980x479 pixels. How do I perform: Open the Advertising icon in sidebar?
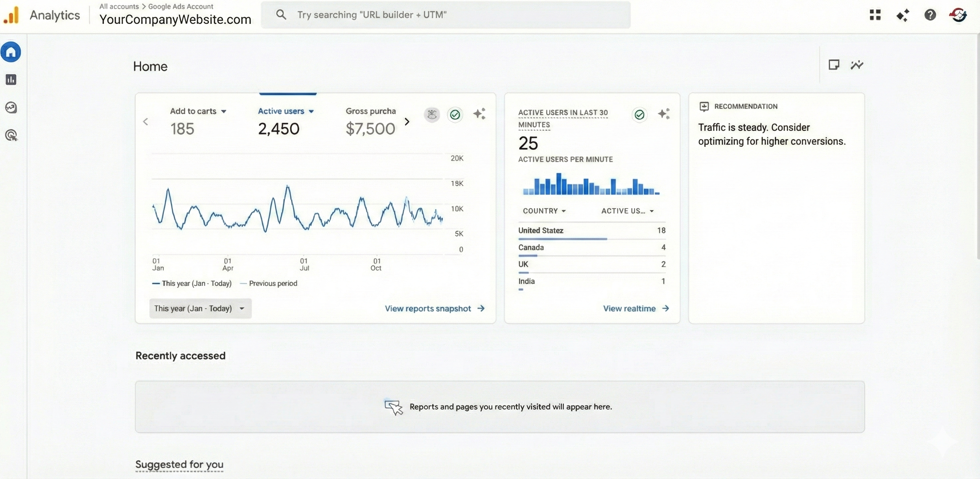[11, 135]
